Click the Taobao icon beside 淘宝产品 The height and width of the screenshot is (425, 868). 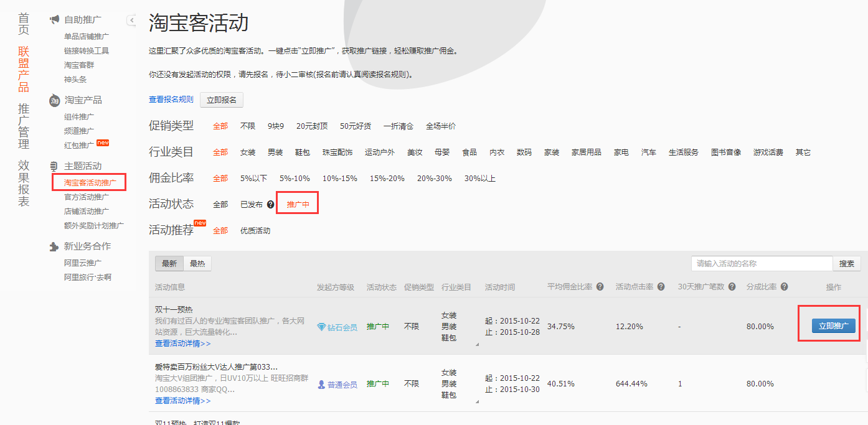pyautogui.click(x=55, y=100)
